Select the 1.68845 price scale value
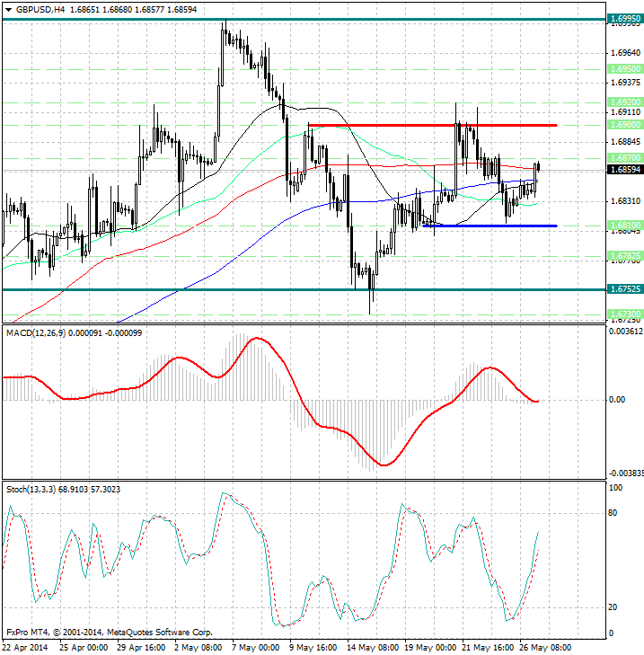The image size is (644, 655). tap(625, 142)
